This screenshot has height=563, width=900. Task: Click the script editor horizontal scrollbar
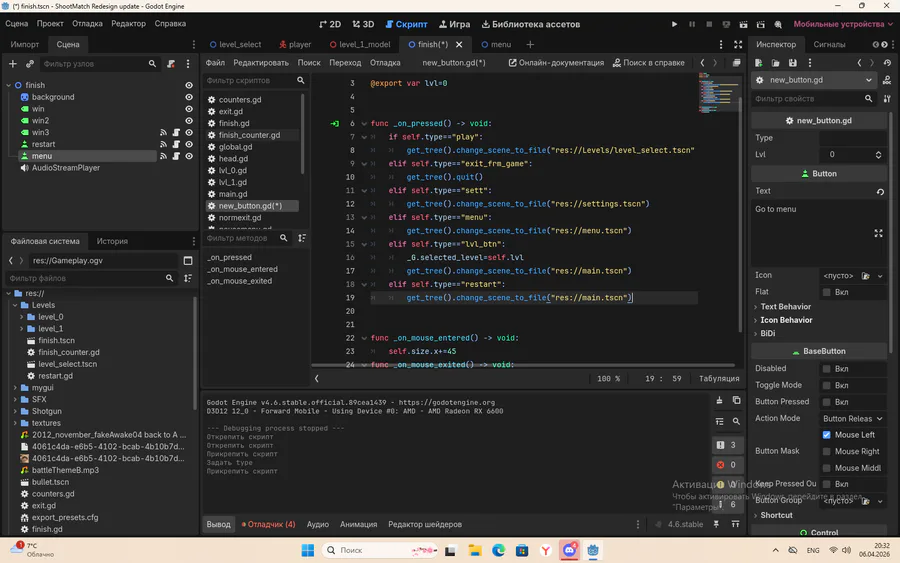point(523,365)
